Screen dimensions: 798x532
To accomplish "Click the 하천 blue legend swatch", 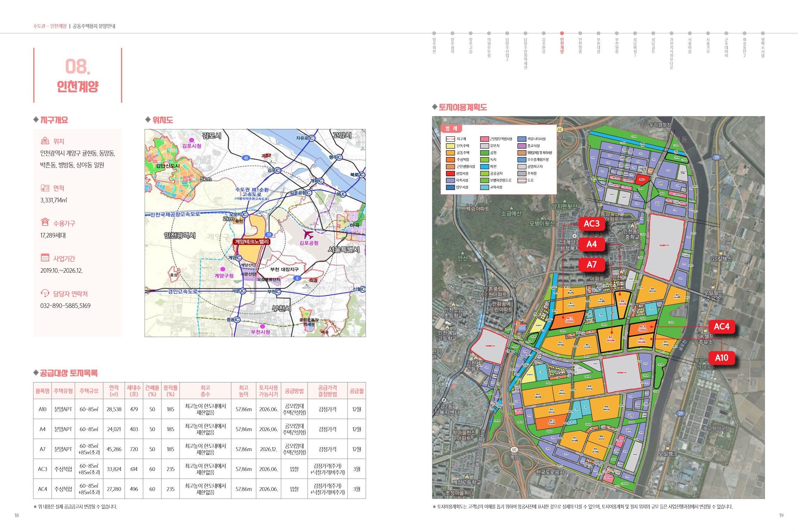I will tap(484, 166).
